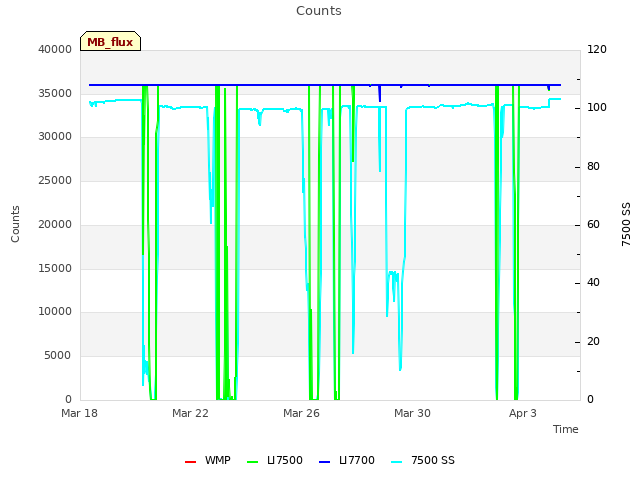Click the 20000 left axis tick label
The width and height of the screenshot is (640, 480).
pyautogui.click(x=55, y=224)
